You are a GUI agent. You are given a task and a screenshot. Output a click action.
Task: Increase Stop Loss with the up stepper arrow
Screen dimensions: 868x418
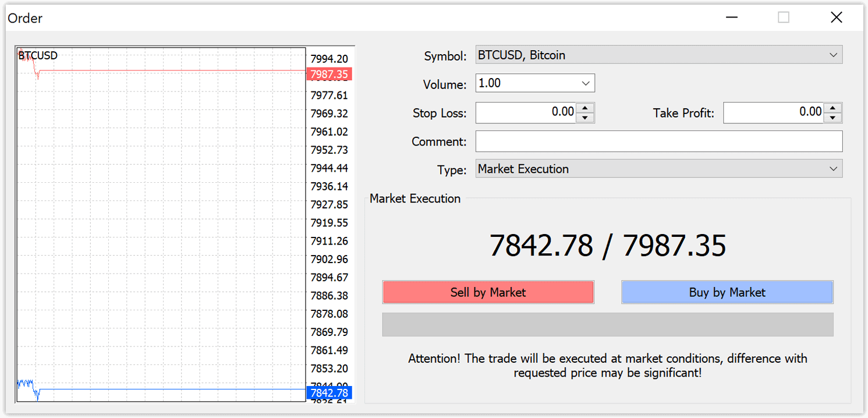click(x=585, y=109)
